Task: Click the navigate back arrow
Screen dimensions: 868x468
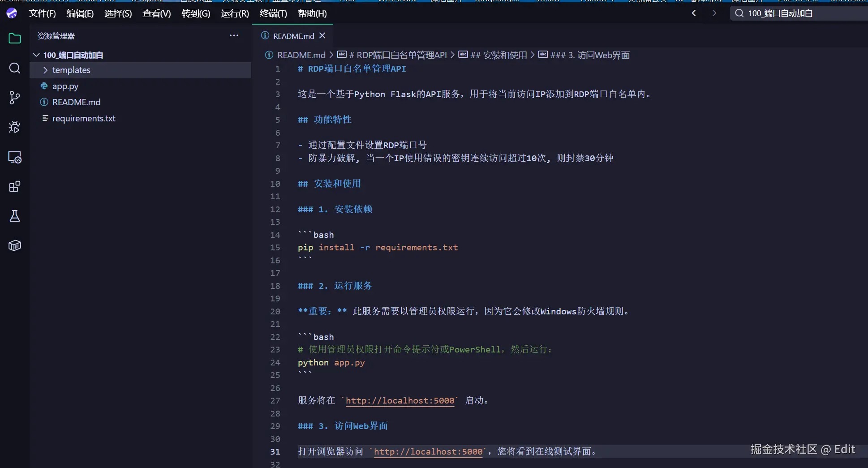Action: (694, 13)
